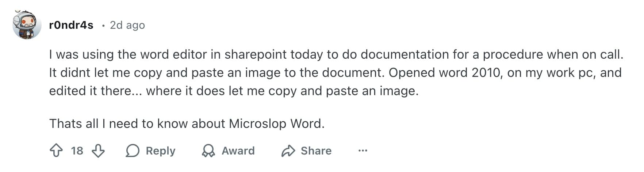Viewport: 644px width, 172px height.
Task: Open the r0ndr4s username profile link
Action: point(71,25)
